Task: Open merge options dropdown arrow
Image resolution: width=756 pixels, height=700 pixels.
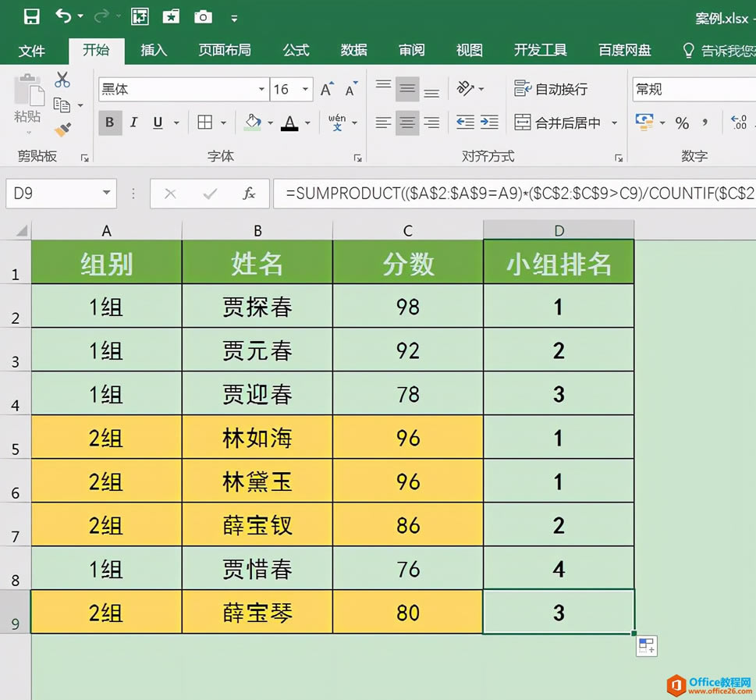Action: click(614, 123)
